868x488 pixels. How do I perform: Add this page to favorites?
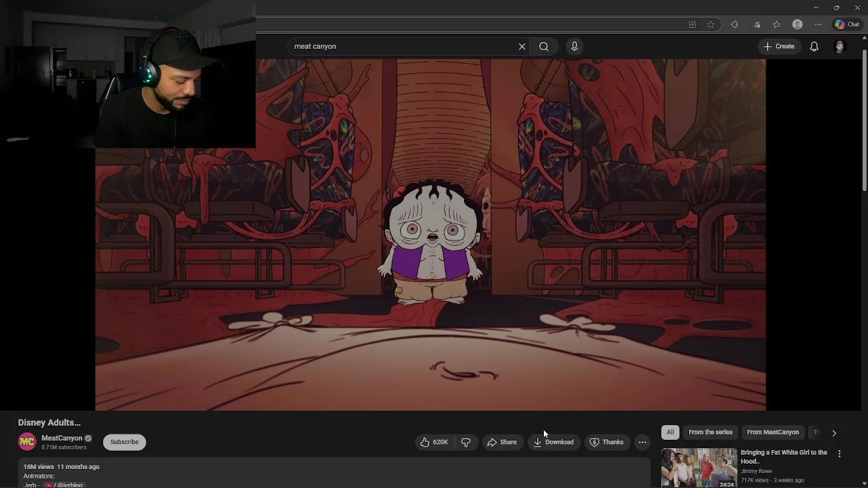point(711,24)
